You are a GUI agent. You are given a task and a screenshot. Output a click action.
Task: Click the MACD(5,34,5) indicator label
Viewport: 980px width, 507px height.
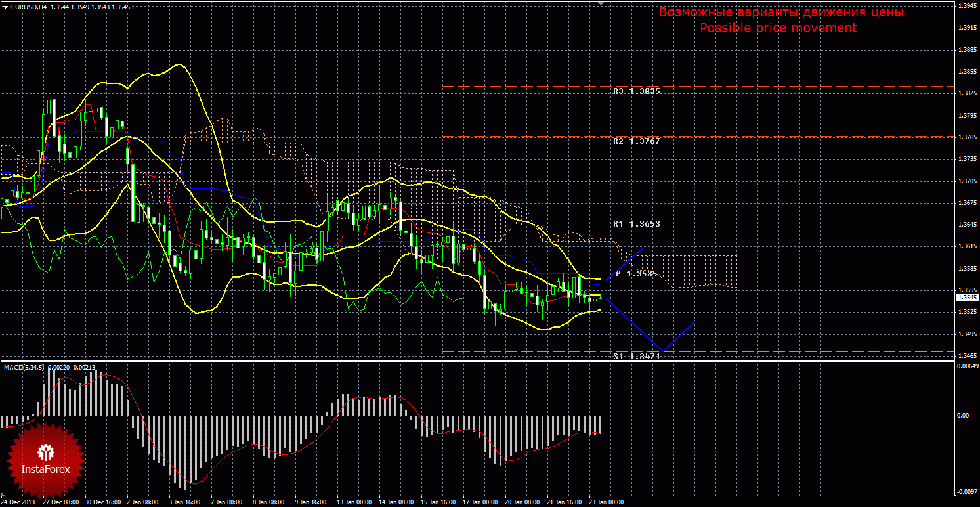pos(24,367)
